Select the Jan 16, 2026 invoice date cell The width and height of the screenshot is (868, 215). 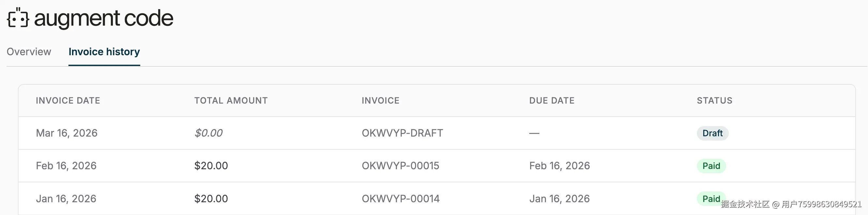point(66,198)
